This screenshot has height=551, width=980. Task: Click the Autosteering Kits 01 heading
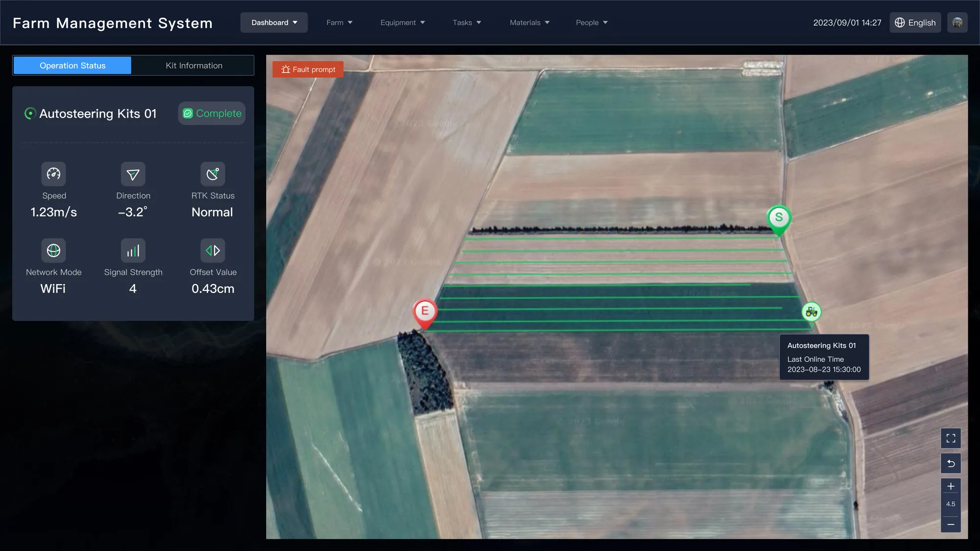click(x=98, y=114)
